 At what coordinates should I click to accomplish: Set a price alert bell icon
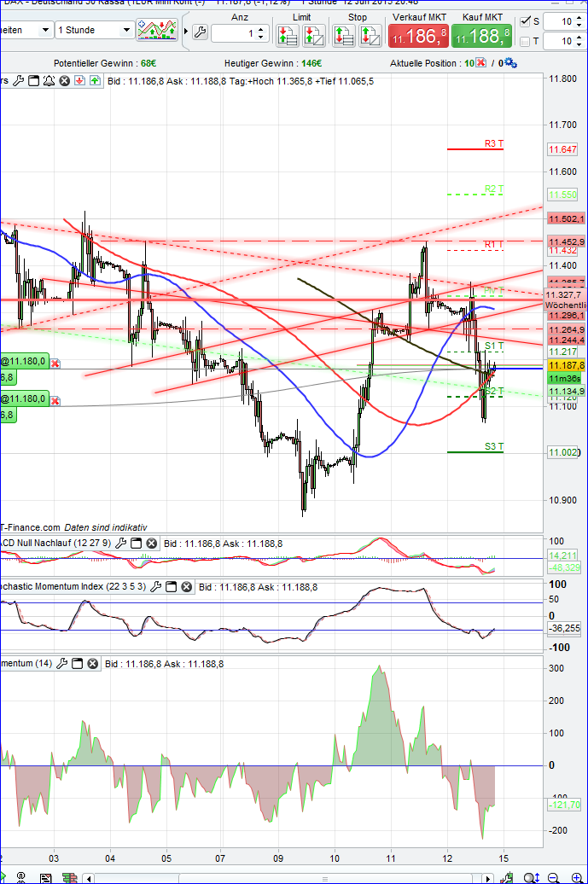pyautogui.click(x=49, y=81)
